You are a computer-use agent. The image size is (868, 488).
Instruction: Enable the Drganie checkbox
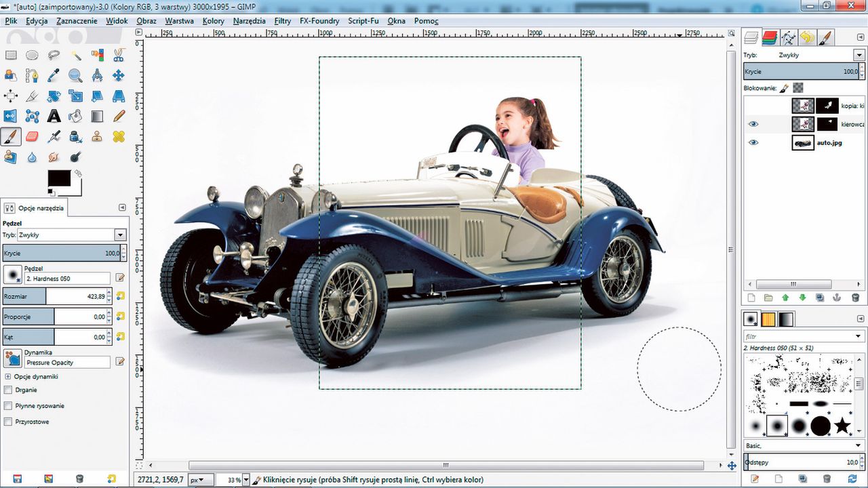point(8,390)
